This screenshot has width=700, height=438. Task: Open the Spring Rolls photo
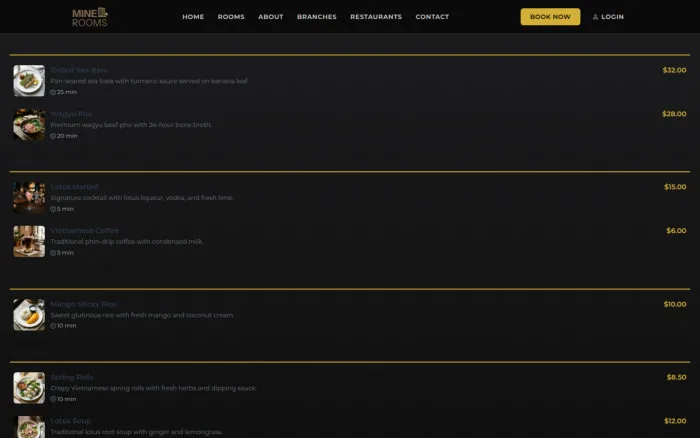point(29,388)
